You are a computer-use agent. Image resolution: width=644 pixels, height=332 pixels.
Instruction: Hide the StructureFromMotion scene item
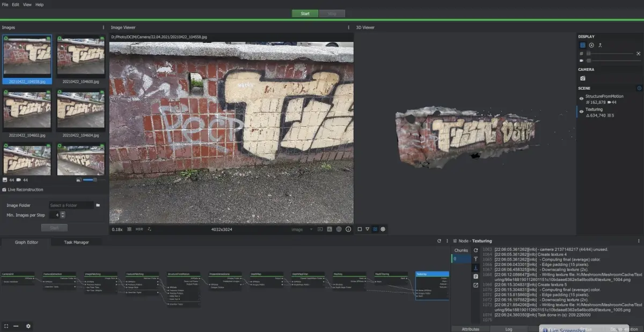click(x=581, y=99)
